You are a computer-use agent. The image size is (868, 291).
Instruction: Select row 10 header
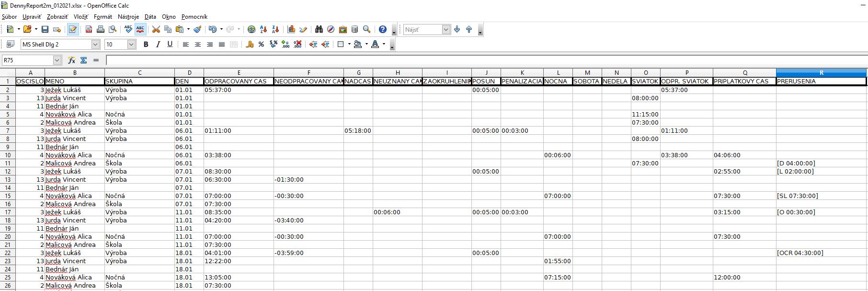click(8, 155)
